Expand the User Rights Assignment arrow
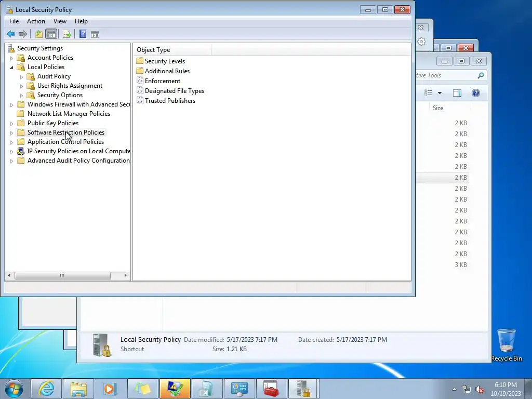The width and height of the screenshot is (532, 399). pyautogui.click(x=21, y=86)
